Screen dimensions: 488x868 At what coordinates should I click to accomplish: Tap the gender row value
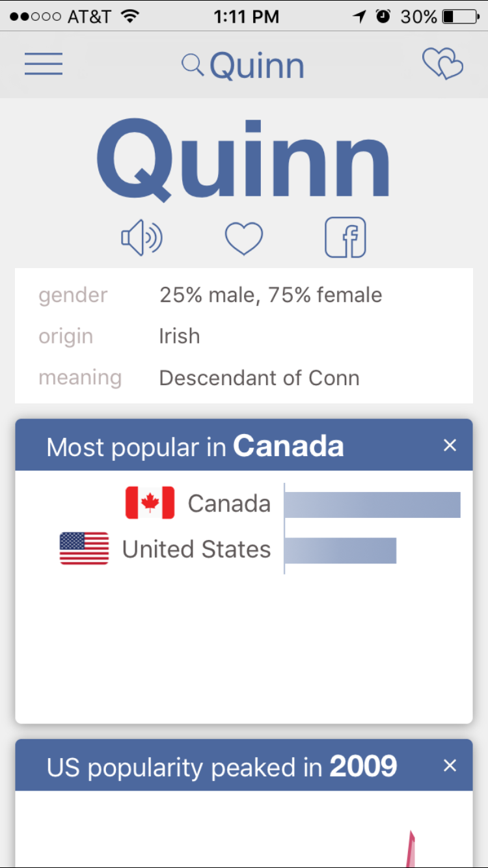pos(271,295)
